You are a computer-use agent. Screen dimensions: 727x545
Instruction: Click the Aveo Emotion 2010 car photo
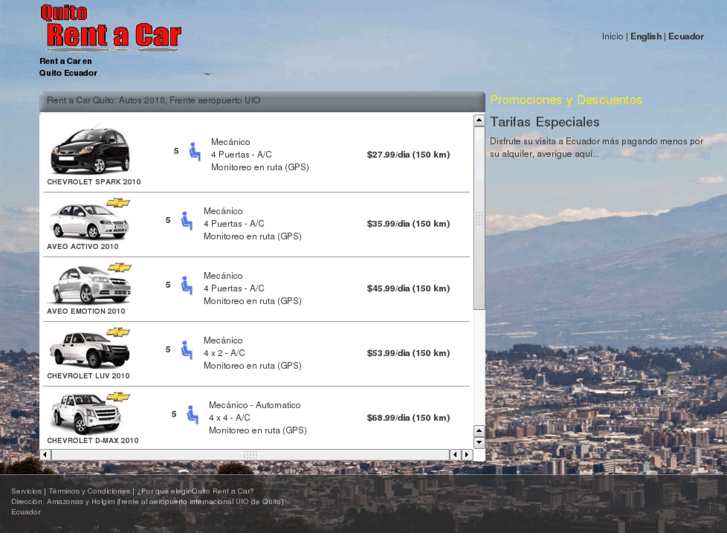coord(91,285)
